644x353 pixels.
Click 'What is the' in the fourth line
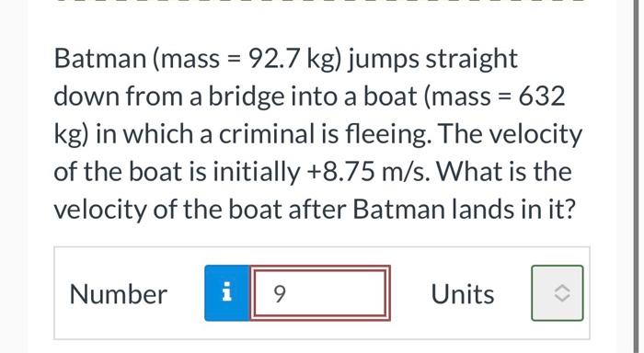(504, 172)
